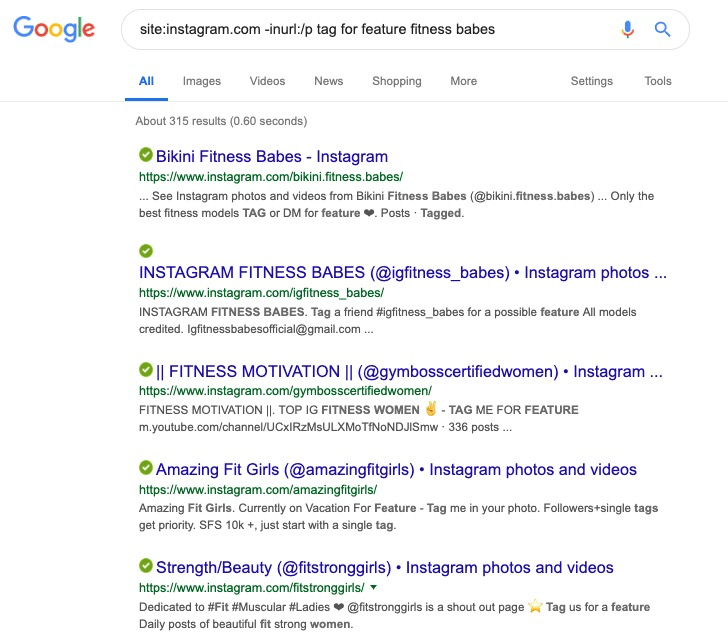Click green checkmark above INSTAGRAM FITNESS BABES result
Viewport: 728px width, 642px height.
pos(146,251)
